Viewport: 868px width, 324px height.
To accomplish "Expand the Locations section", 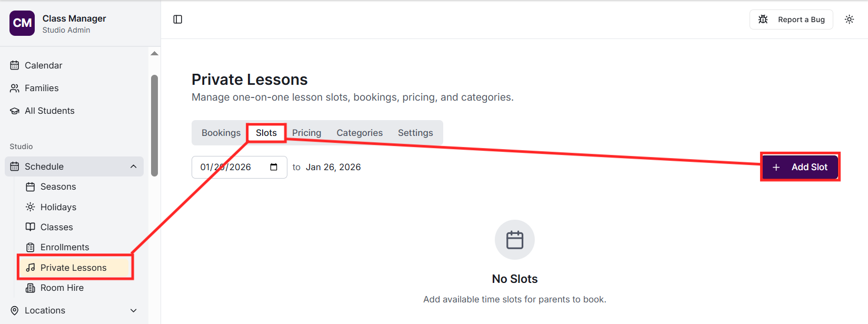I will 133,310.
